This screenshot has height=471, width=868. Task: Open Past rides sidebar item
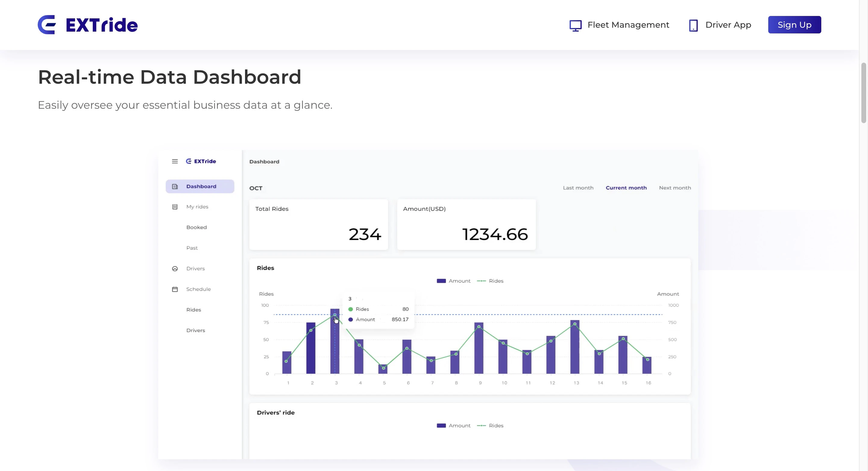pos(192,248)
